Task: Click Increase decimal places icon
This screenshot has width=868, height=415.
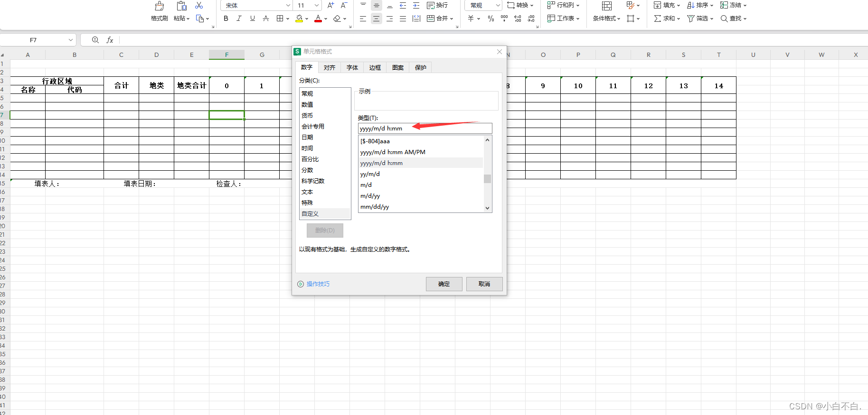Action: (518, 18)
